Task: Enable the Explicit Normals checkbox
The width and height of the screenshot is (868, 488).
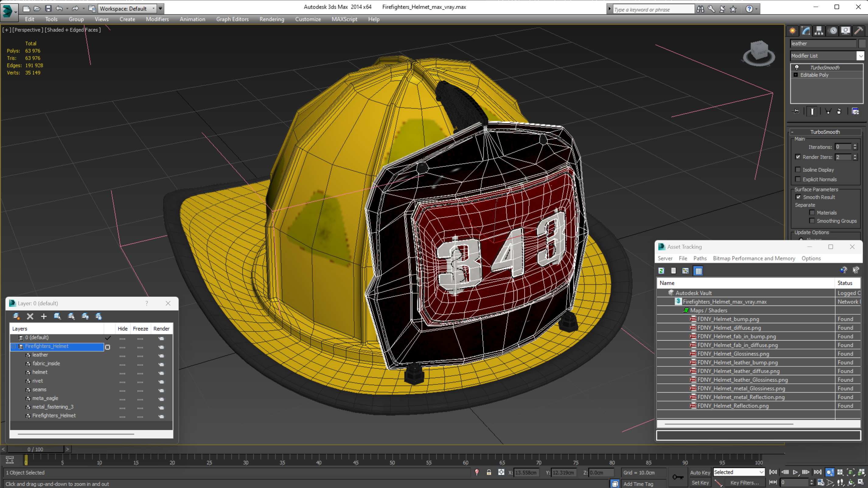Action: click(x=798, y=179)
